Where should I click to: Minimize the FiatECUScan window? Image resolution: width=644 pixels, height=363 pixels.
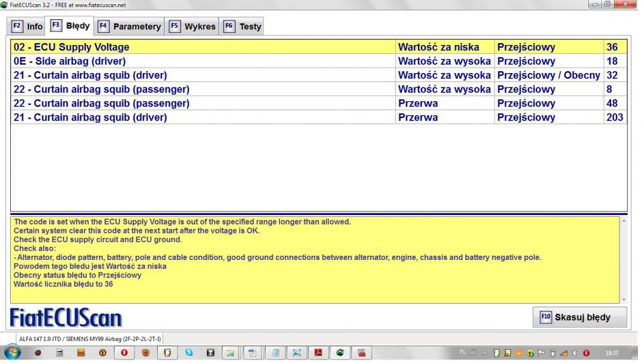[595, 4]
